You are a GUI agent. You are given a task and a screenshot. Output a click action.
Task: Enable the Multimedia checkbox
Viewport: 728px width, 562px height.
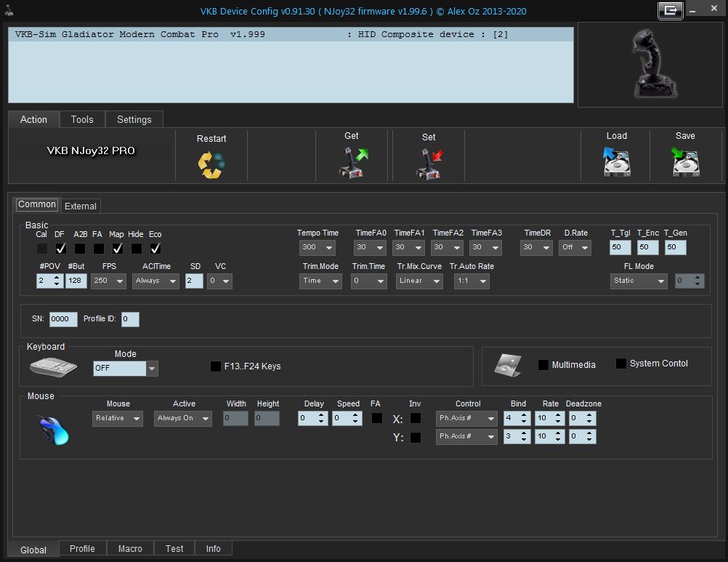(543, 364)
